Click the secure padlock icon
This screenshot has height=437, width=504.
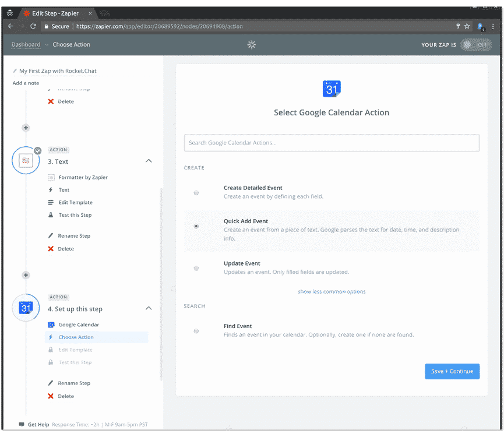46,26
